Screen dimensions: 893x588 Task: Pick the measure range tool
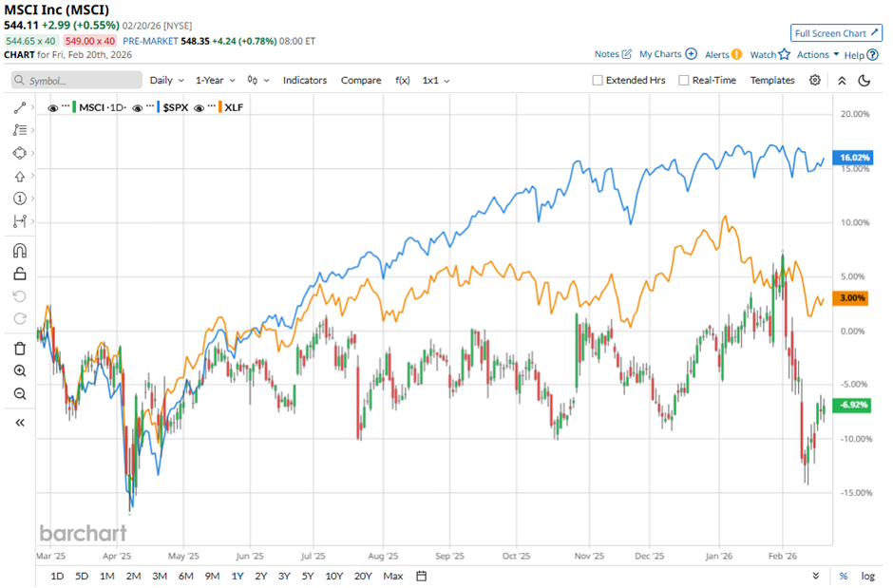click(x=19, y=220)
